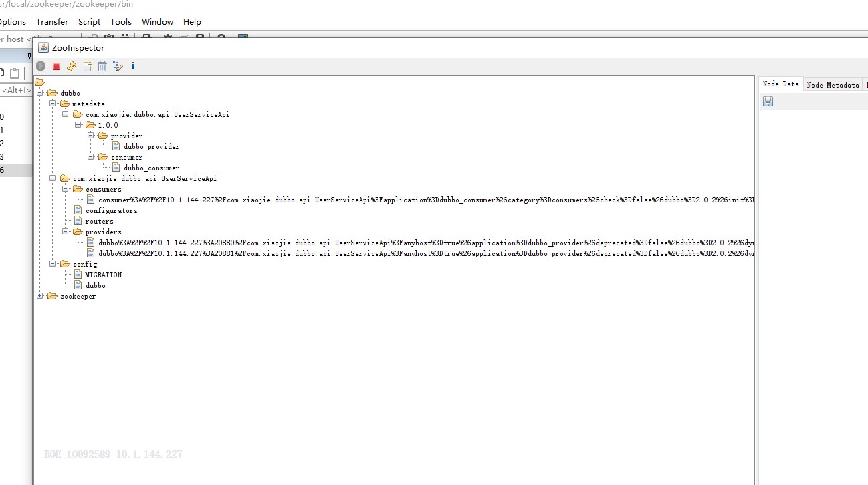Screen dimensions: 868x485
Task: Refresh the ZooKeeper tree view
Action: coord(72,66)
